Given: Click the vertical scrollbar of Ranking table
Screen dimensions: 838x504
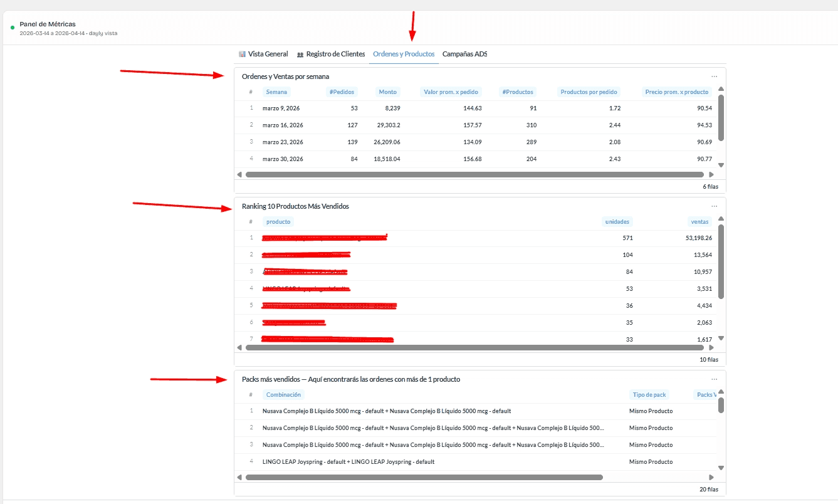Looking at the screenshot, I should click(x=721, y=262).
